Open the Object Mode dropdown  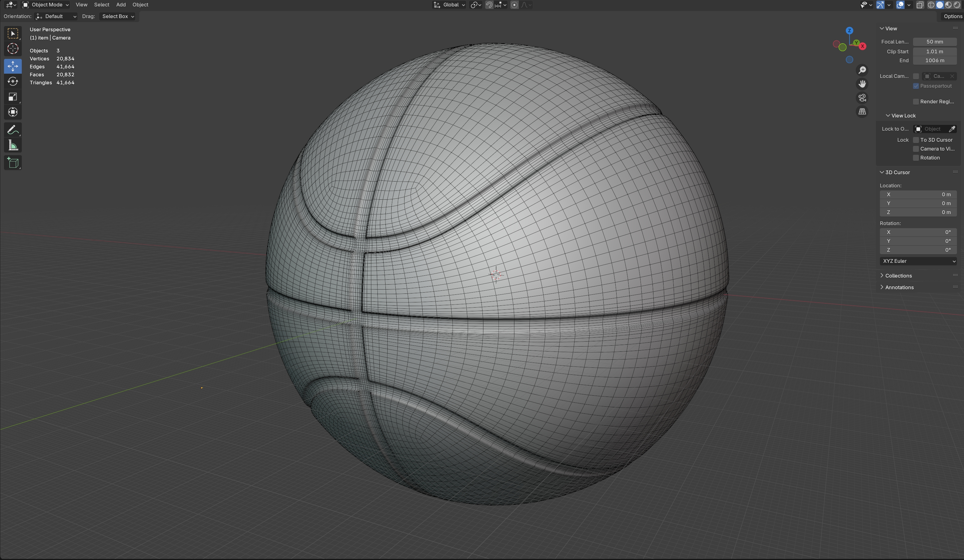45,5
